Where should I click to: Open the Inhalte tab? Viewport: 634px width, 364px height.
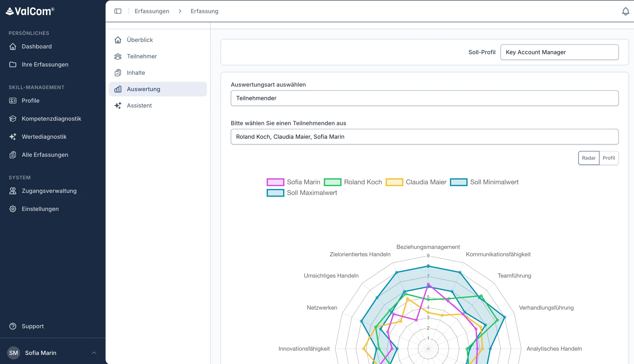pyautogui.click(x=158, y=73)
